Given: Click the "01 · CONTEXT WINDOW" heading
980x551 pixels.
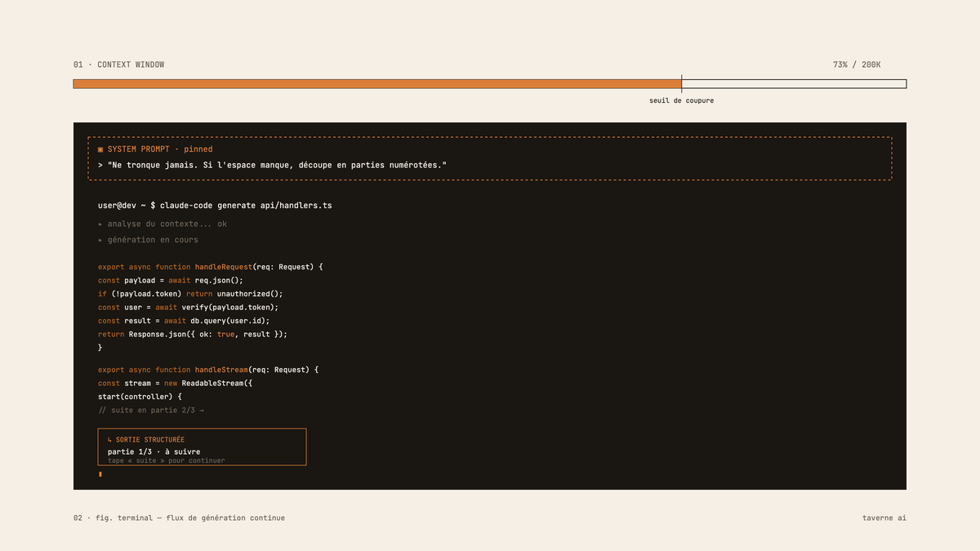Looking at the screenshot, I should click(x=118, y=64).
